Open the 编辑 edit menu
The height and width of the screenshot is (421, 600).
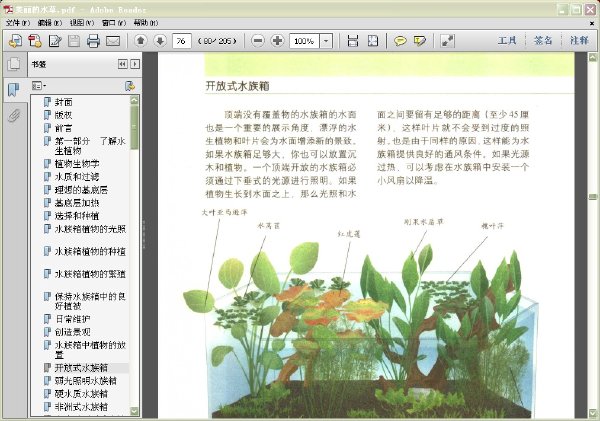click(x=49, y=23)
